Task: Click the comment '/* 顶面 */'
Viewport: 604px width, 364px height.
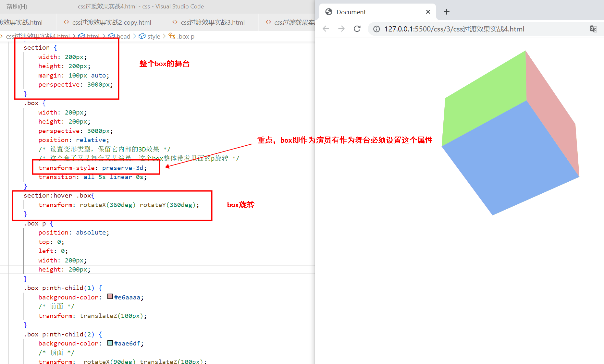Action: click(56, 353)
